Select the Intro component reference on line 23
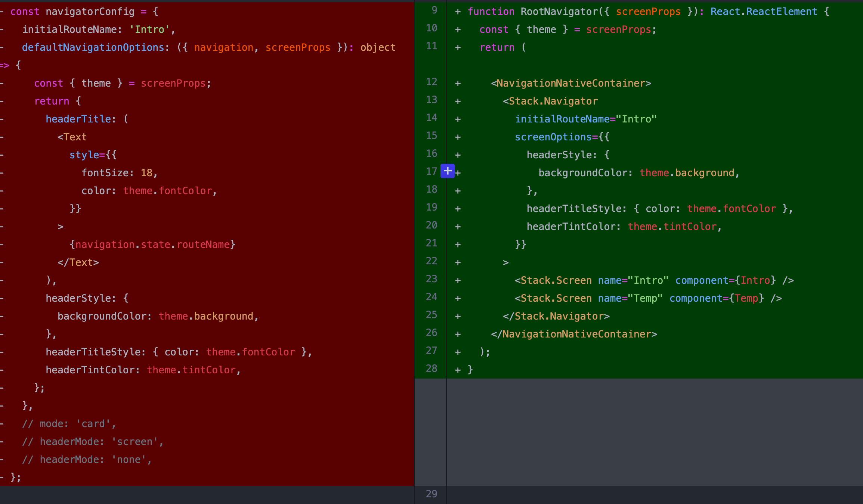 756,280
